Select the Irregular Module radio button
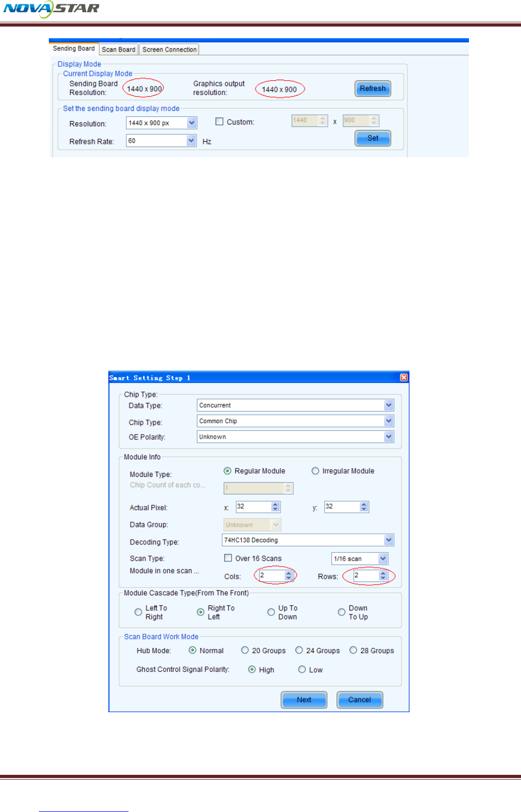 tap(315, 471)
